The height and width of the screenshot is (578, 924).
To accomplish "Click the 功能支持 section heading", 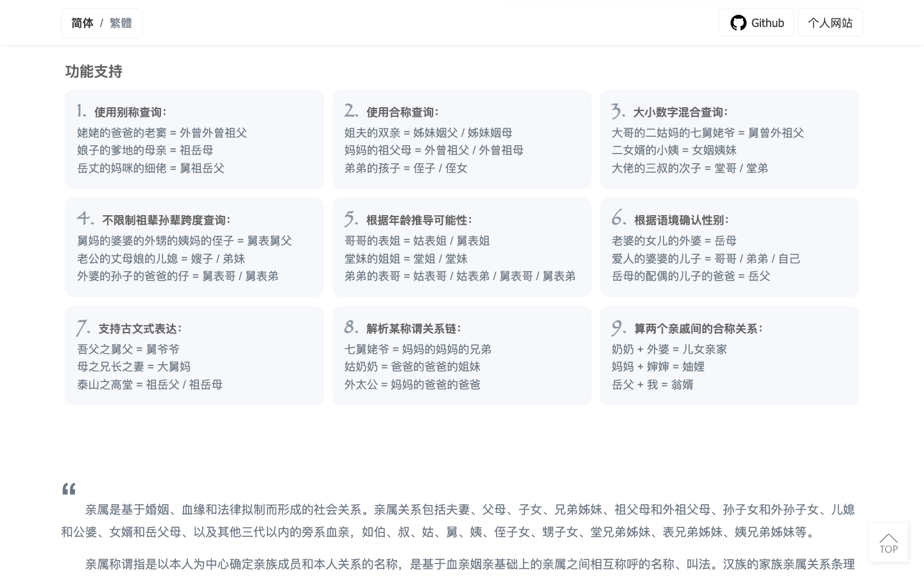I will (94, 71).
